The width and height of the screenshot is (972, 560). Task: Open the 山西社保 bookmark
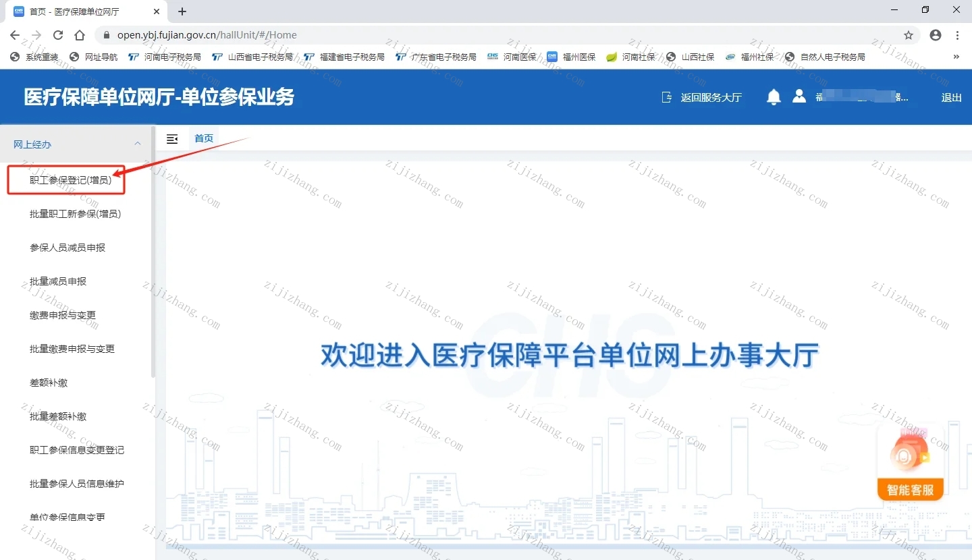690,57
